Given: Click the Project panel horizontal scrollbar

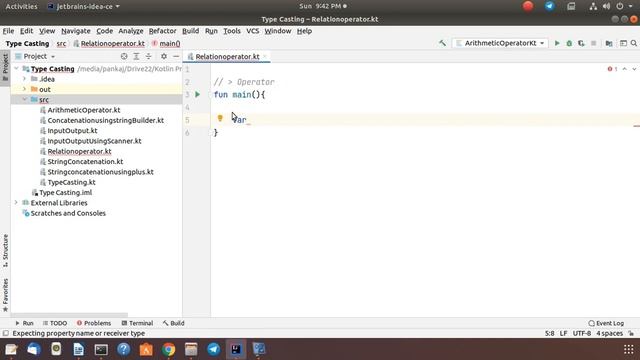Looking at the screenshot, I should coord(69,315).
